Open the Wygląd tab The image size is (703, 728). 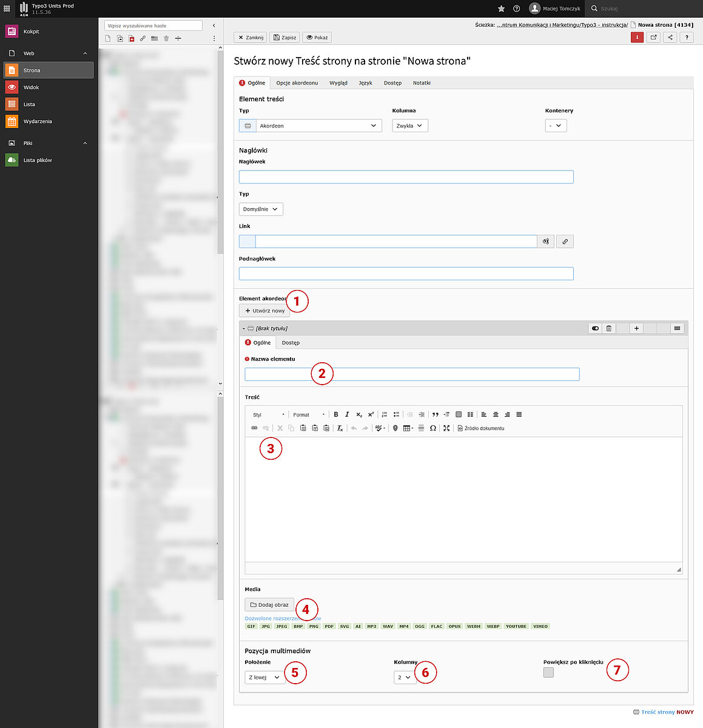tap(338, 83)
